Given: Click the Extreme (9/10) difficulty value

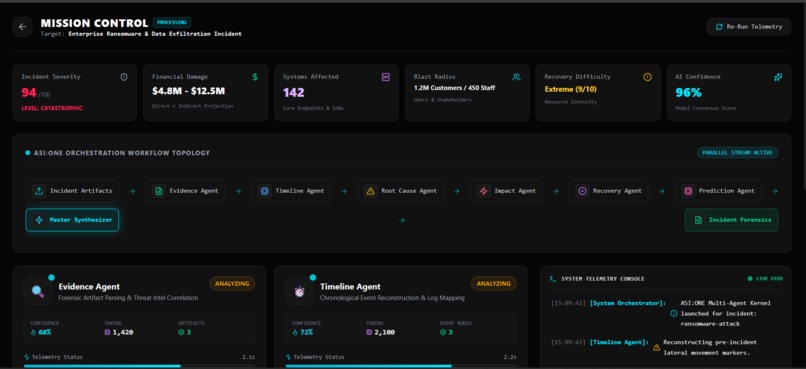Looking at the screenshot, I should [x=571, y=89].
